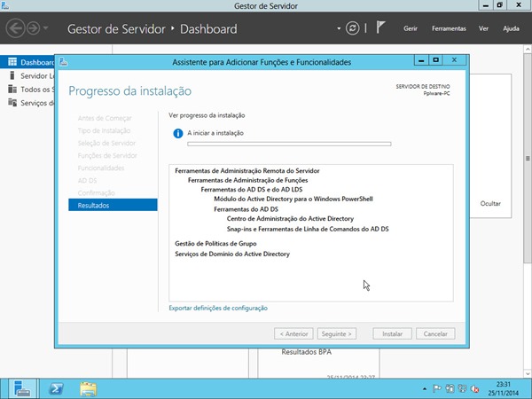
Task: Open the Ferramentas menu
Action: [x=449, y=28]
